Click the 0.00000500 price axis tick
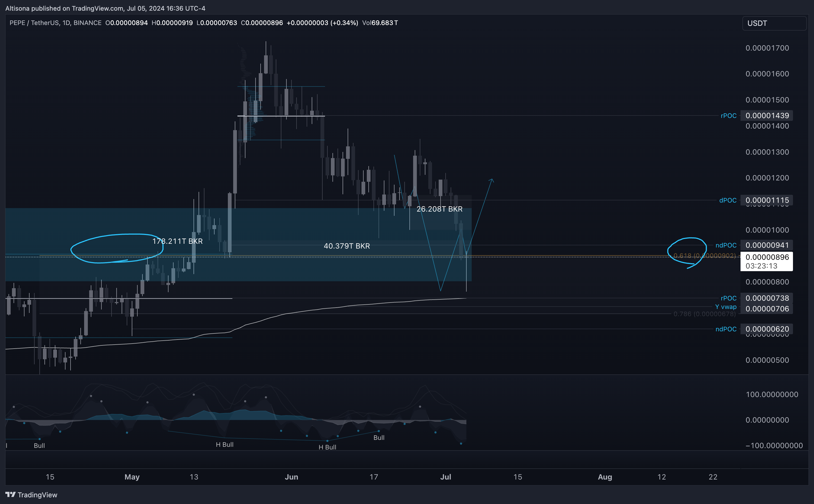This screenshot has width=814, height=504. [767, 360]
